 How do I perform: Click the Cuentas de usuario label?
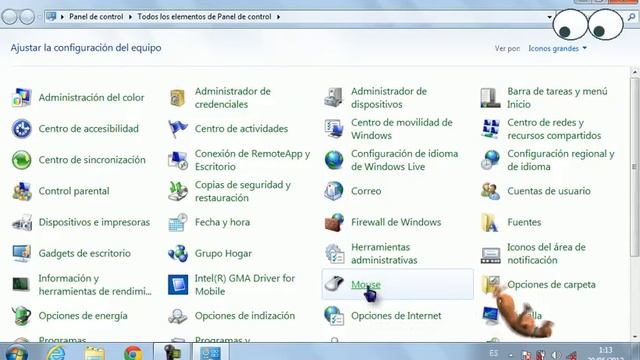tap(549, 191)
